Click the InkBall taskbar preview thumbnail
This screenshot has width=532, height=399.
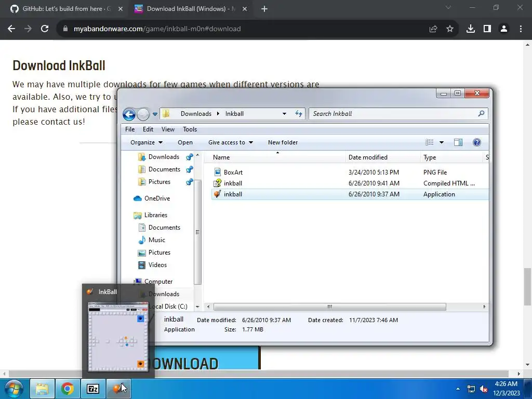[118, 337]
